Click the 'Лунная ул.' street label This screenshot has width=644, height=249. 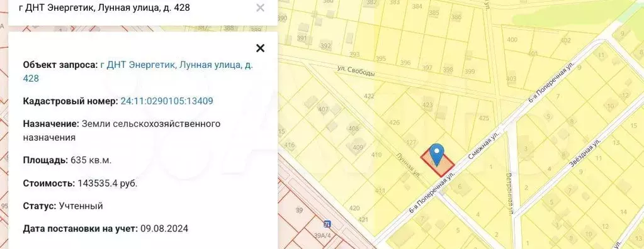coord(409,166)
